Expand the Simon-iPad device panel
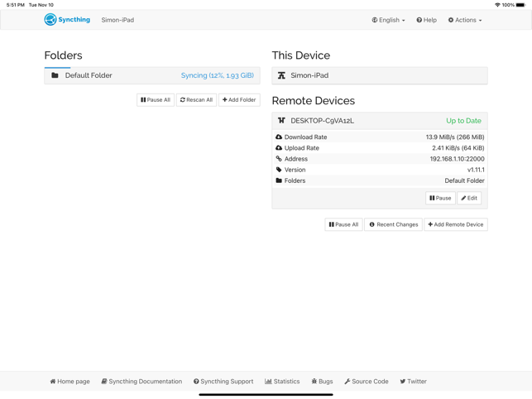The width and height of the screenshot is (532, 399). click(379, 75)
